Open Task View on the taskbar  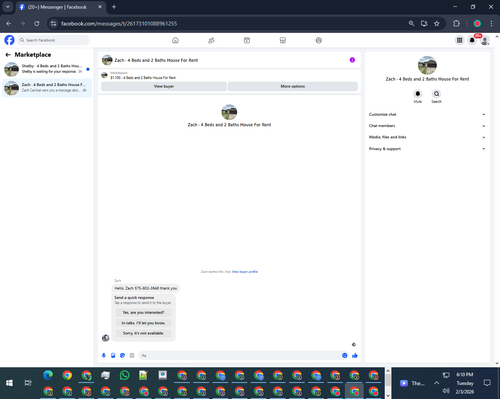click(x=28, y=383)
